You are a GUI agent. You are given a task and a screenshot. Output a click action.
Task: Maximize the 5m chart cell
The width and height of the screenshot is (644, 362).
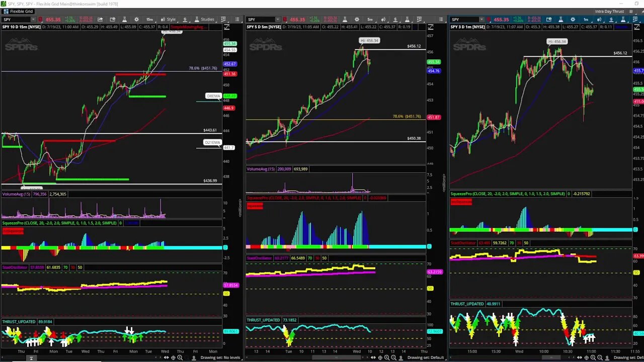coord(430,27)
